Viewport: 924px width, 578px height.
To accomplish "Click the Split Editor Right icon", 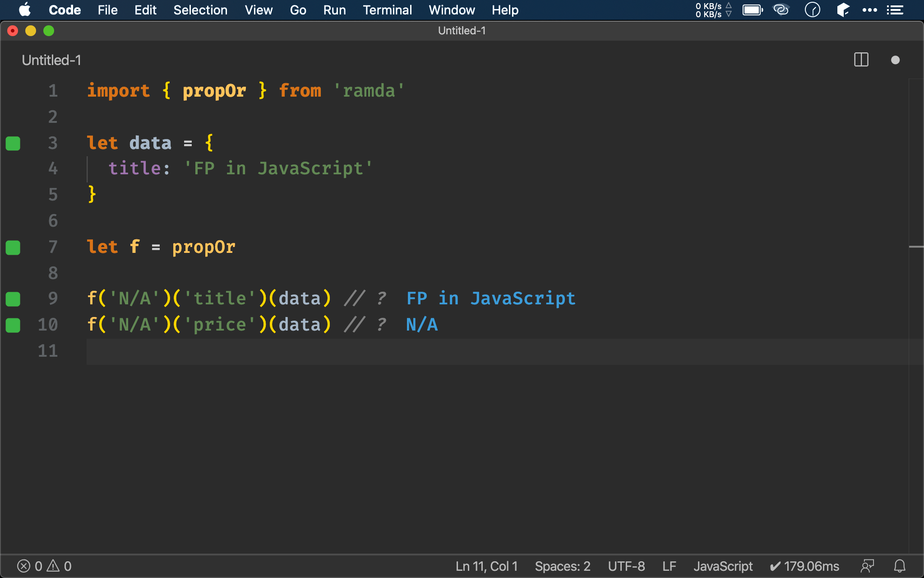I will (x=861, y=60).
